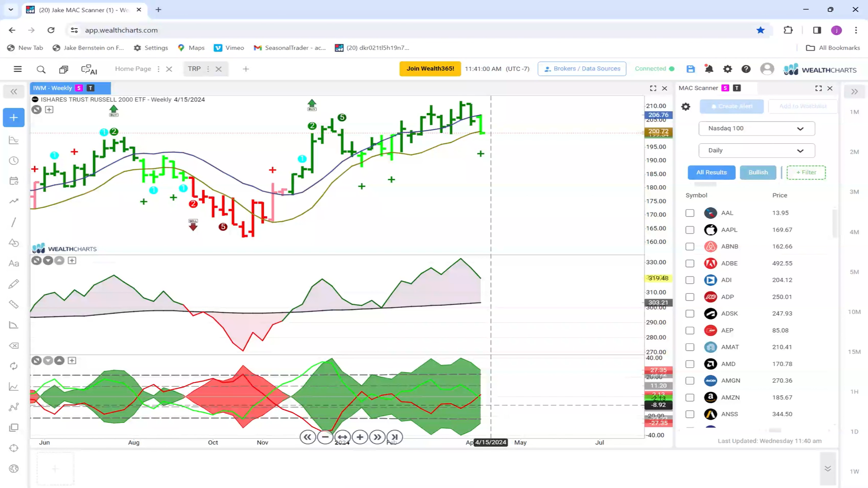Screen dimensions: 868x488
Task: Open notifications bell icon
Action: [709, 69]
